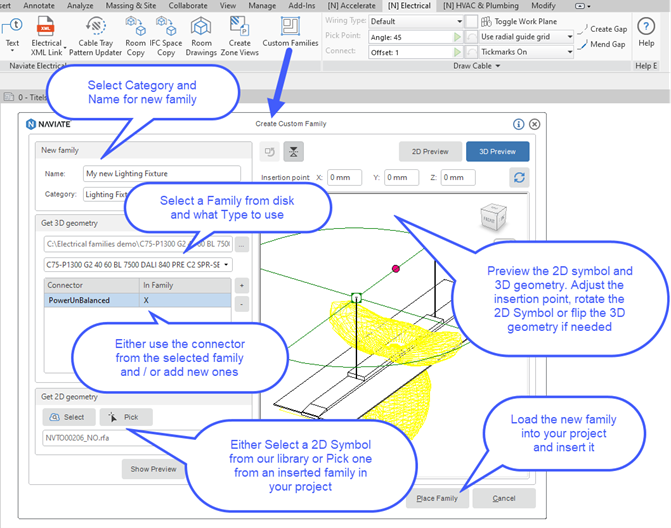This screenshot has width=671, height=528.
Task: Click Pick under Get 2D geometry
Action: 126,417
